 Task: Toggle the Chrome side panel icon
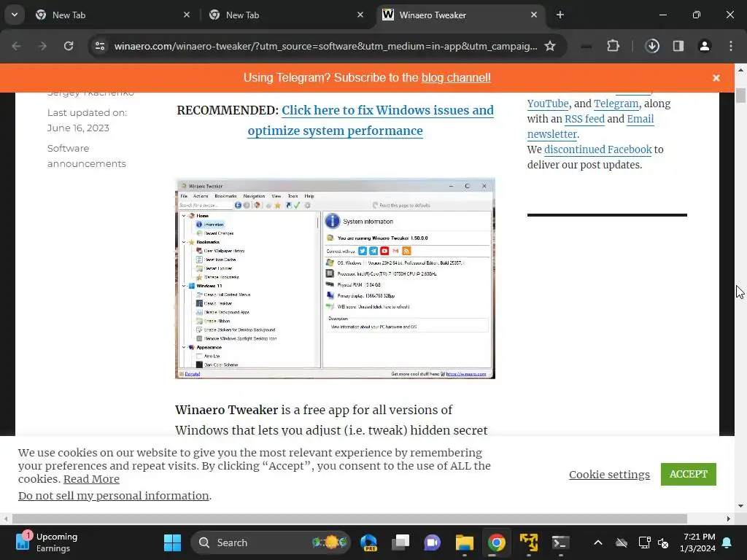678,46
